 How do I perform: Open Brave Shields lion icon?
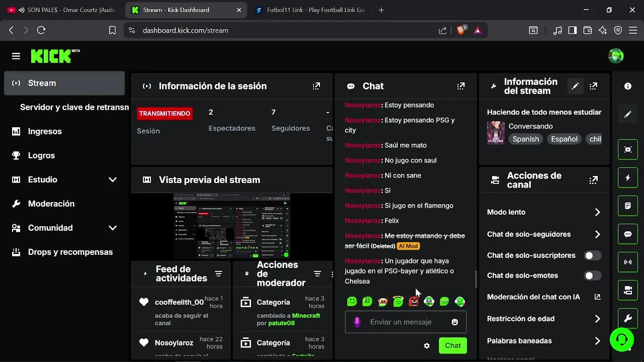pos(461,30)
